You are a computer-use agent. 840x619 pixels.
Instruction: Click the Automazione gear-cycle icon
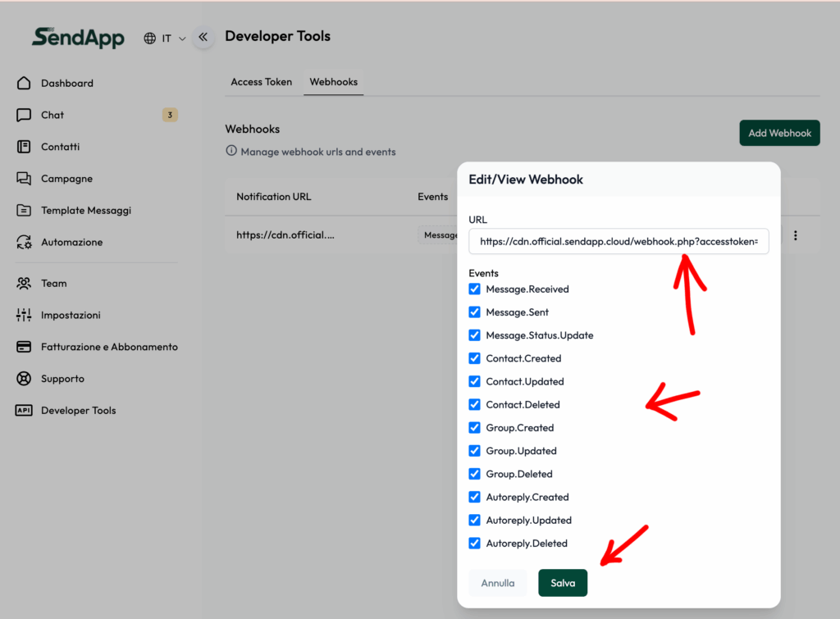(24, 242)
